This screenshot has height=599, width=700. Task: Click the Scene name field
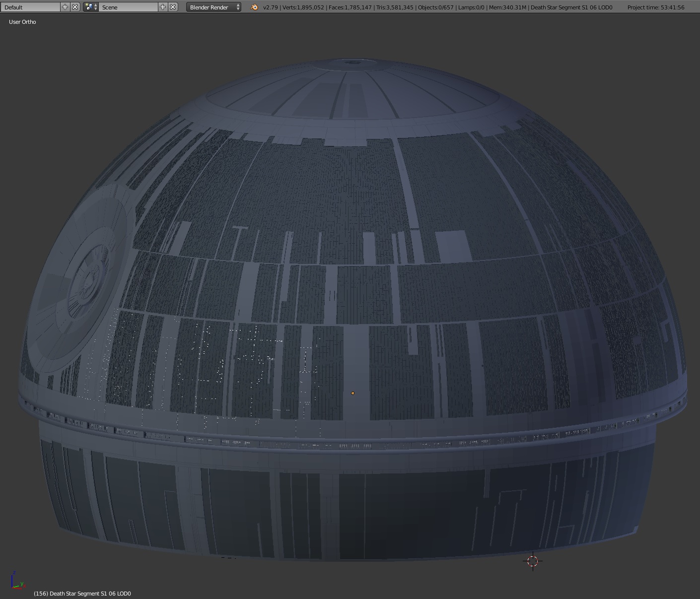coord(128,7)
